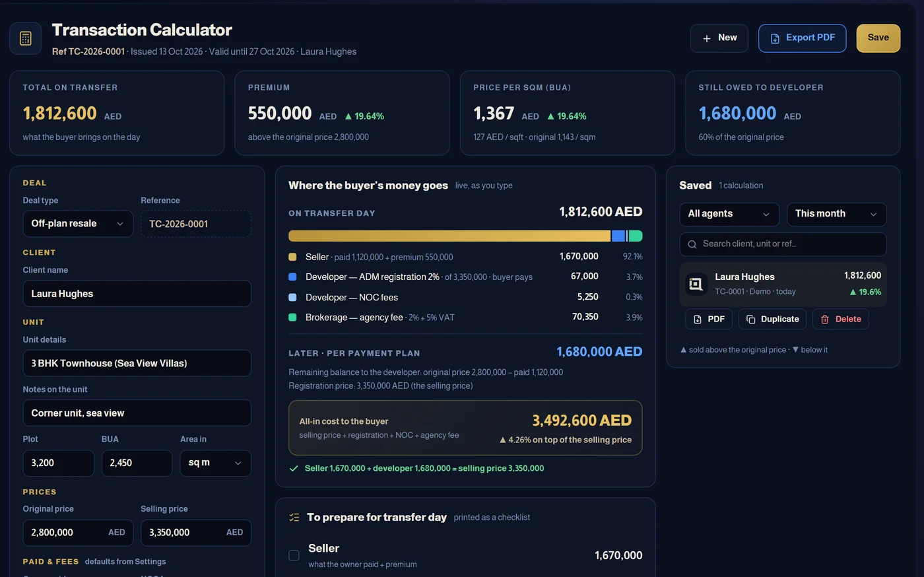
Task: Click the BUA 2,450 input
Action: point(137,463)
